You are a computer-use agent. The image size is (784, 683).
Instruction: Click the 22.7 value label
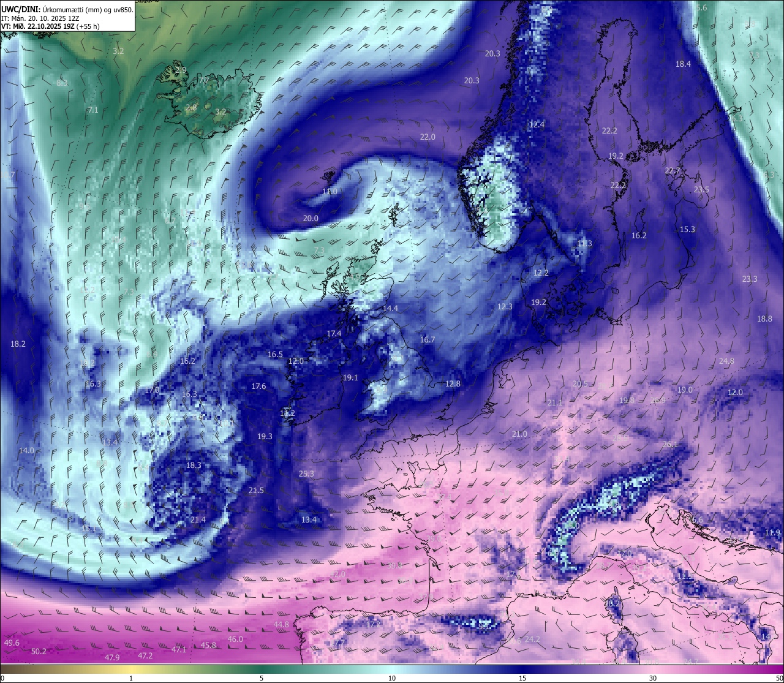(673, 171)
